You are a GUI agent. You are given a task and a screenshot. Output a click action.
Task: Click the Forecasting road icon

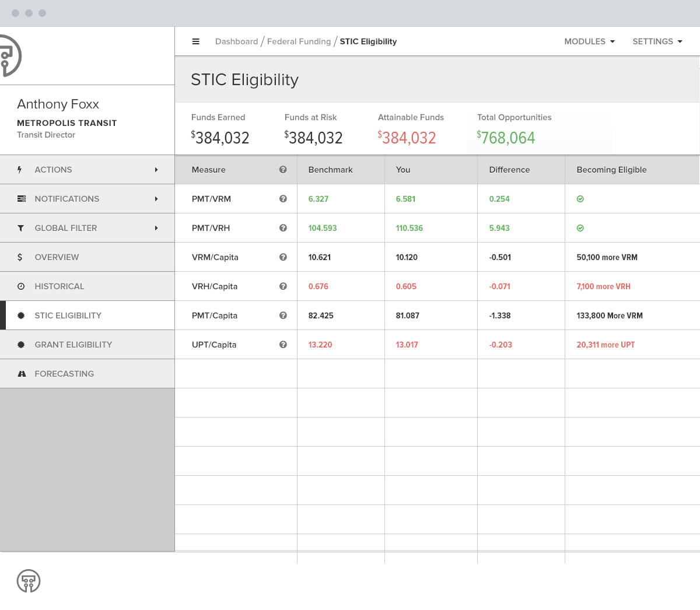[x=22, y=374]
